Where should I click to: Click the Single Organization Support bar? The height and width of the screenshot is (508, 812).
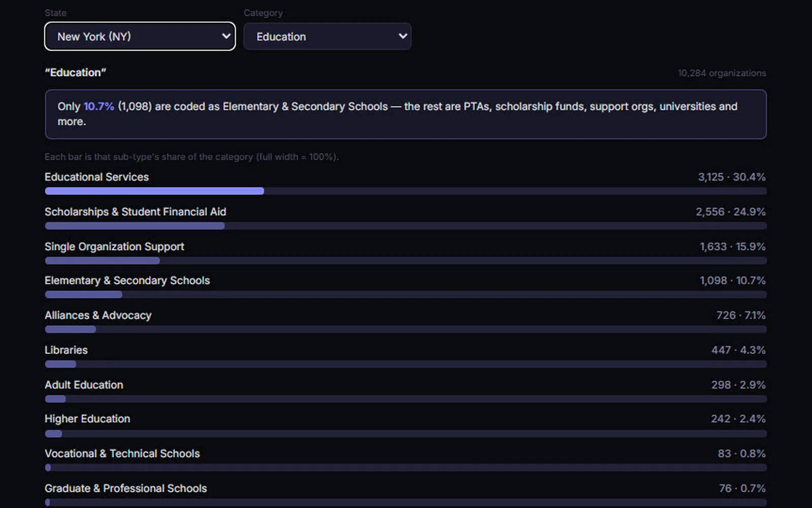[x=405, y=261]
